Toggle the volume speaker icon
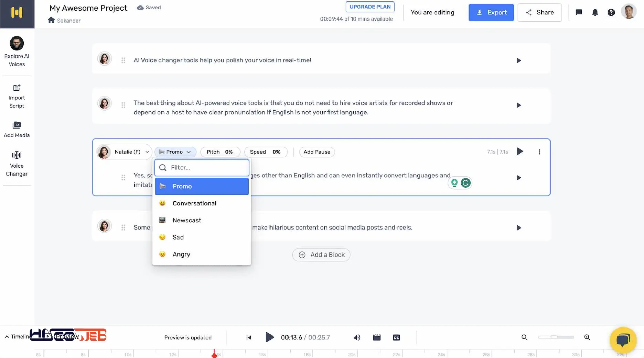This screenshot has height=358, width=644. tap(357, 337)
